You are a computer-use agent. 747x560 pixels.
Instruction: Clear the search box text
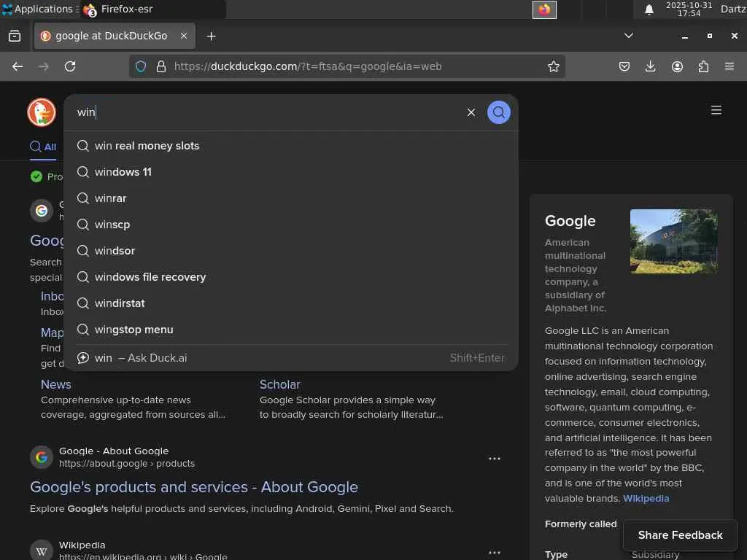tap(471, 112)
